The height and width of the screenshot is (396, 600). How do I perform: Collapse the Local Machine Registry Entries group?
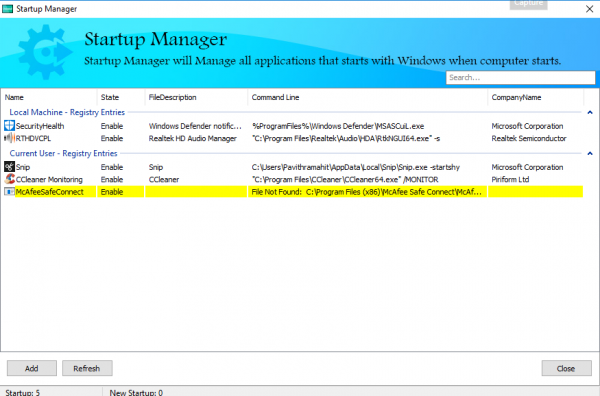point(590,112)
